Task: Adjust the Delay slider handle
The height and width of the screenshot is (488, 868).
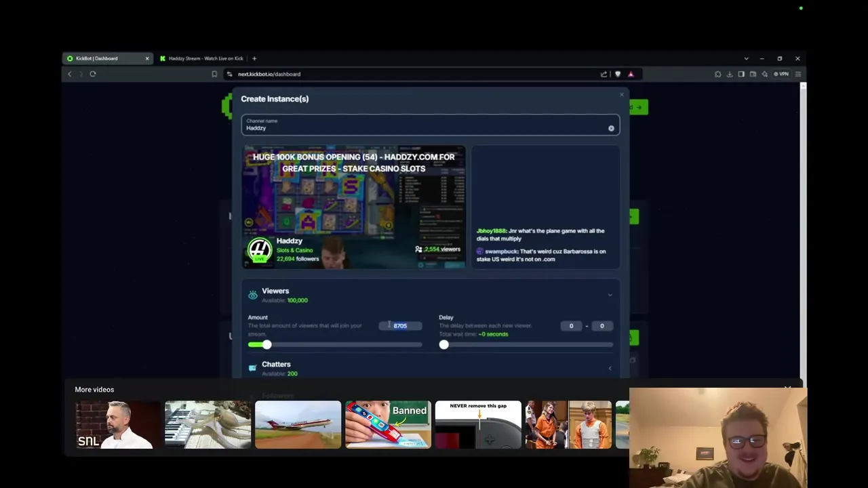Action: click(443, 345)
